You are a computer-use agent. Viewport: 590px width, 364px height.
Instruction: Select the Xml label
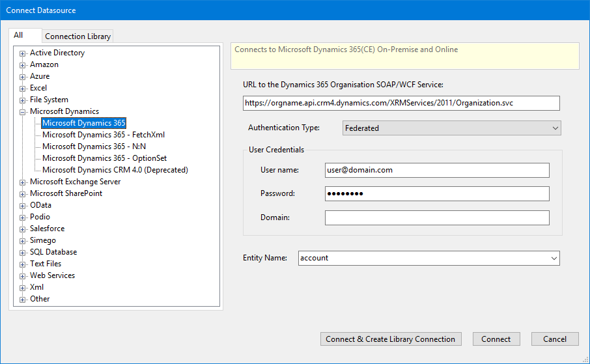(x=37, y=287)
